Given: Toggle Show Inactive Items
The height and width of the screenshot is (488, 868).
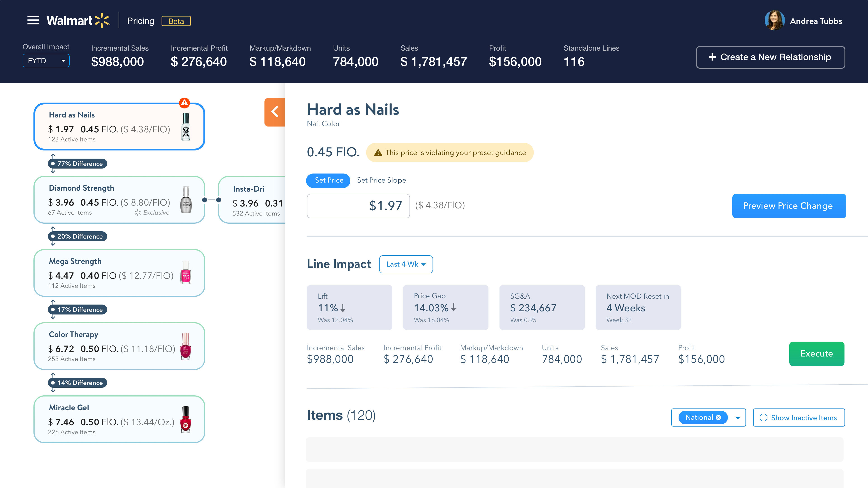Looking at the screenshot, I should click(x=799, y=418).
